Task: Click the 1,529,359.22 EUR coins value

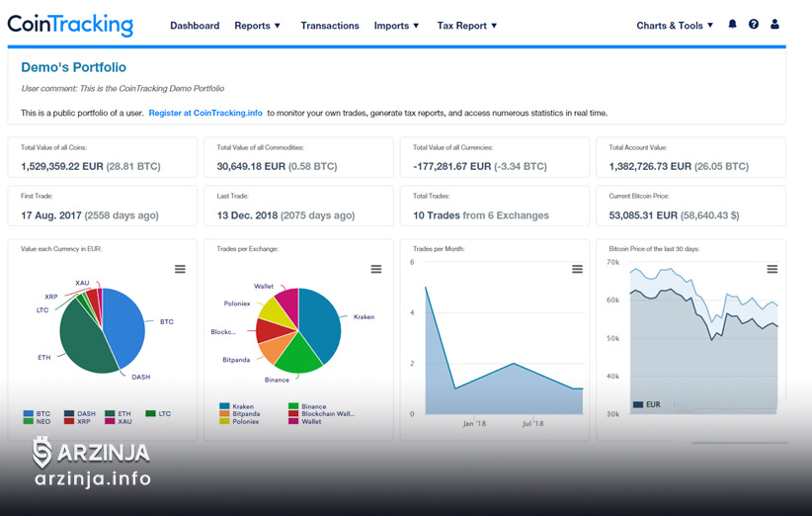Action: point(62,166)
